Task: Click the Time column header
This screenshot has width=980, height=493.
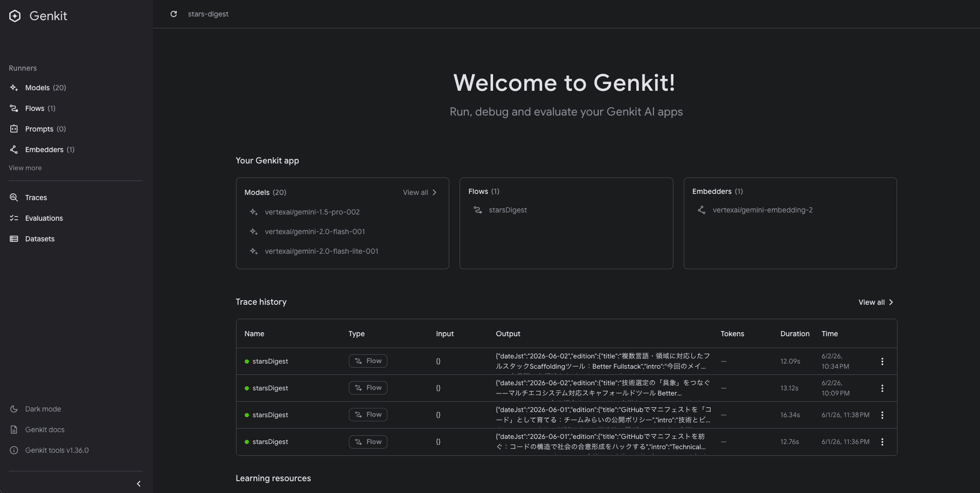Action: [830, 334]
